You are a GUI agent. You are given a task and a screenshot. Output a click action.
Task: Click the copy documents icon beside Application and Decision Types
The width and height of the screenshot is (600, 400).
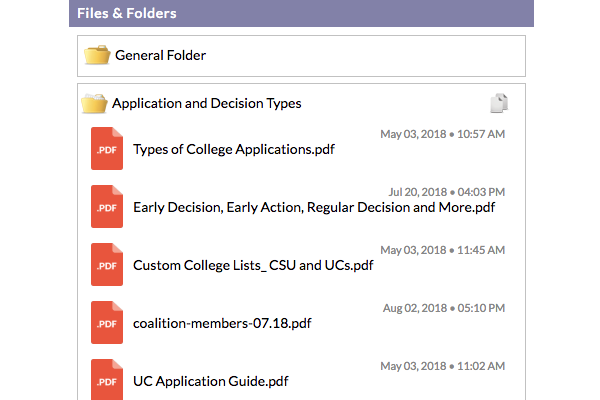tap(499, 103)
